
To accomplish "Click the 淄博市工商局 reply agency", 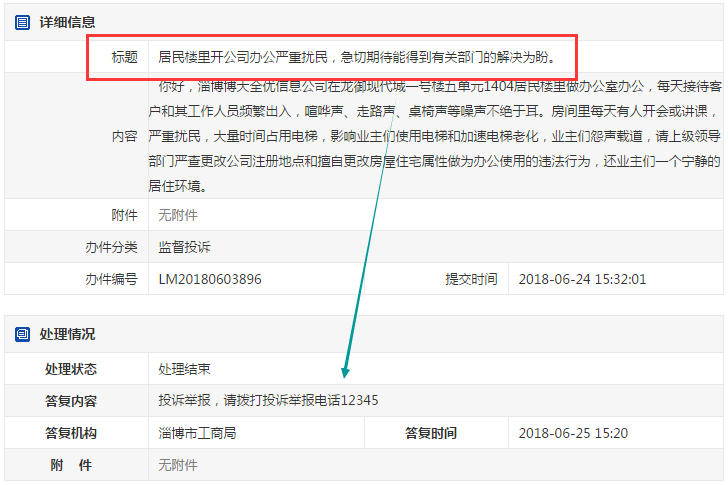I will (197, 433).
